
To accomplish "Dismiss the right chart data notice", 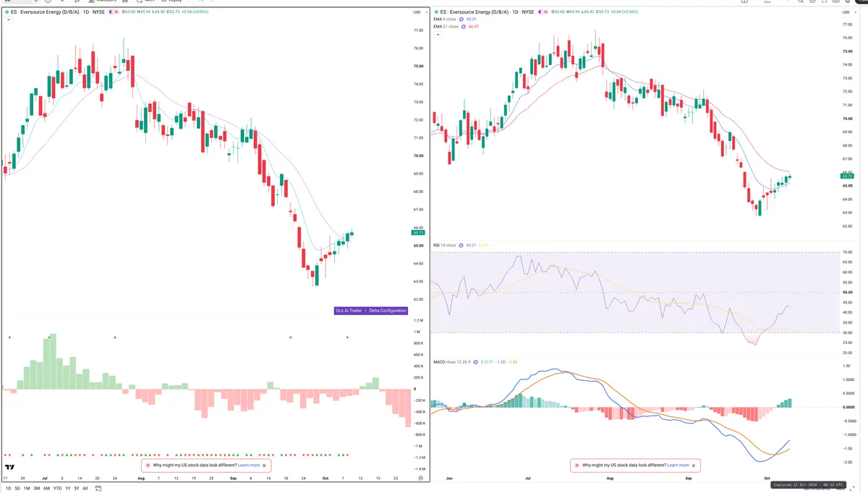I will (694, 466).
